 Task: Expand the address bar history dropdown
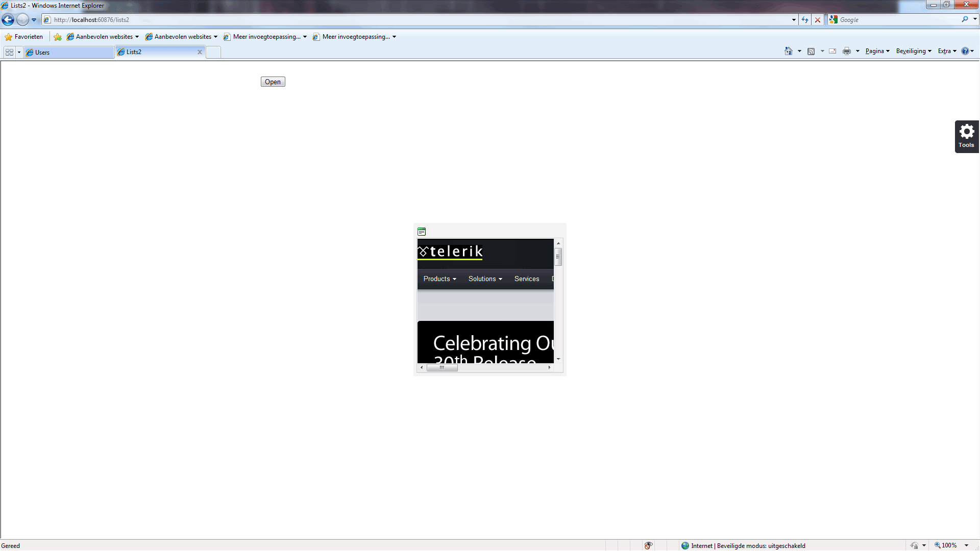794,20
